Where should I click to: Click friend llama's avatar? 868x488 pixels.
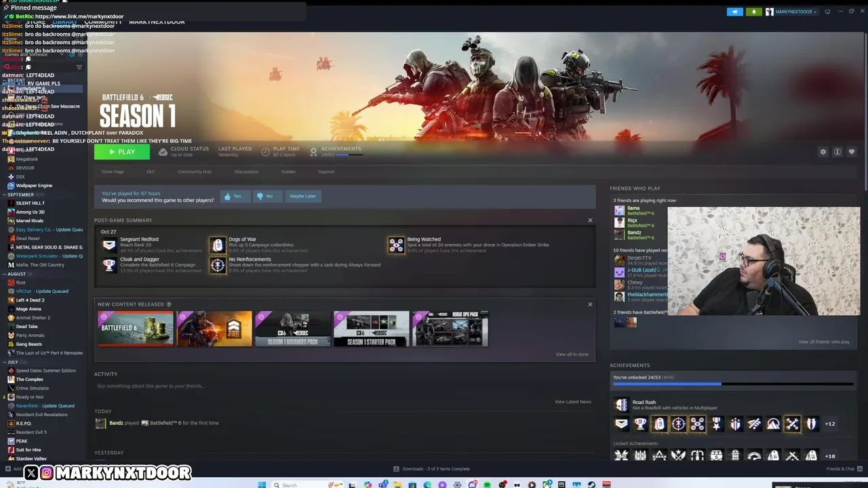pos(619,211)
